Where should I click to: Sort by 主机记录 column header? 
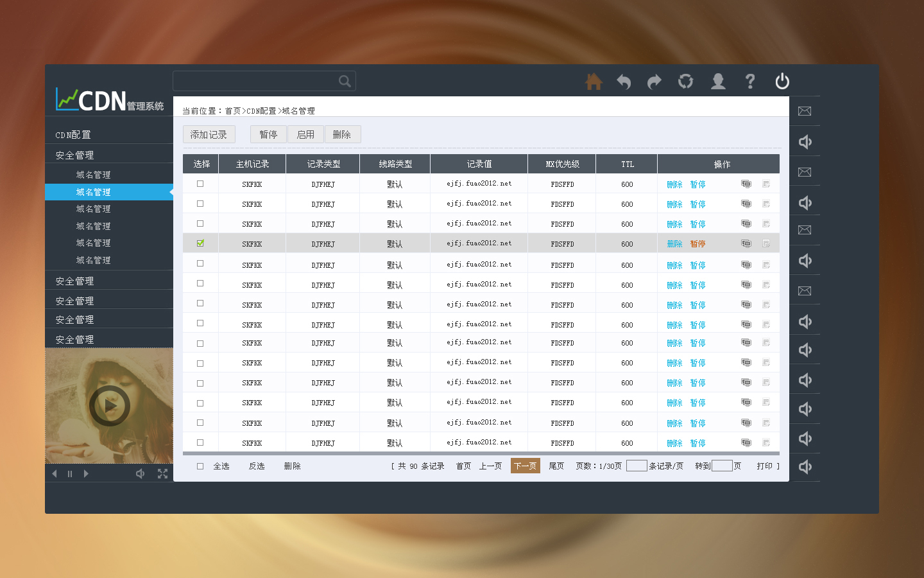pos(252,164)
